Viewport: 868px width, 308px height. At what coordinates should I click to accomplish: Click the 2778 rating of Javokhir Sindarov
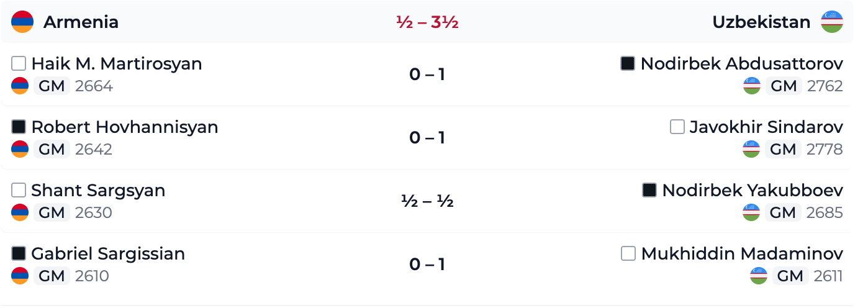click(825, 149)
